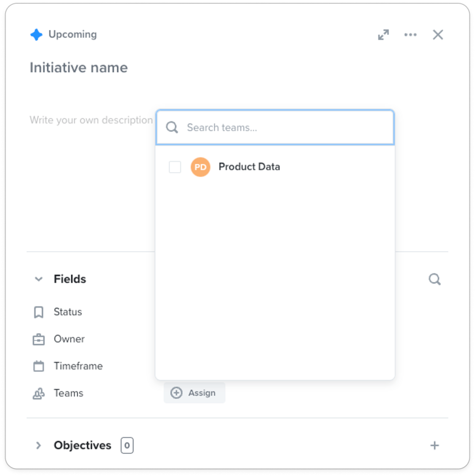Click the Initiative name title field
475x476 pixels.
tap(79, 67)
